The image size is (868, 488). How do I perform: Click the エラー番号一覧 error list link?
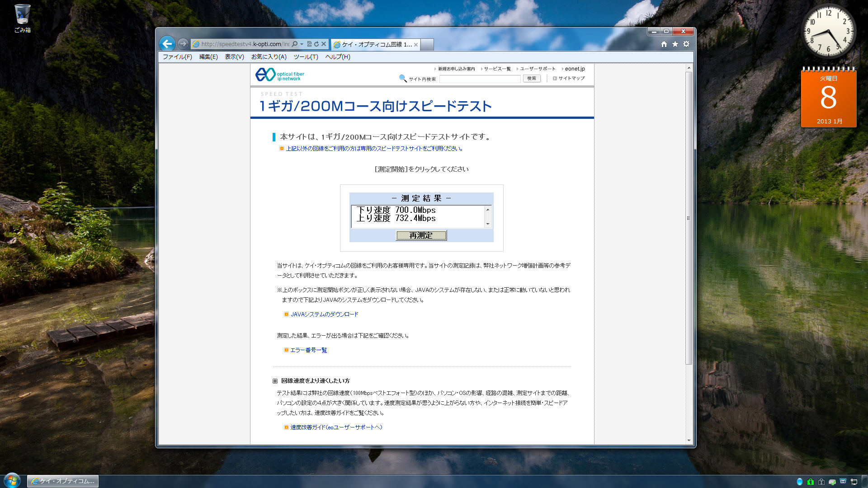point(308,350)
